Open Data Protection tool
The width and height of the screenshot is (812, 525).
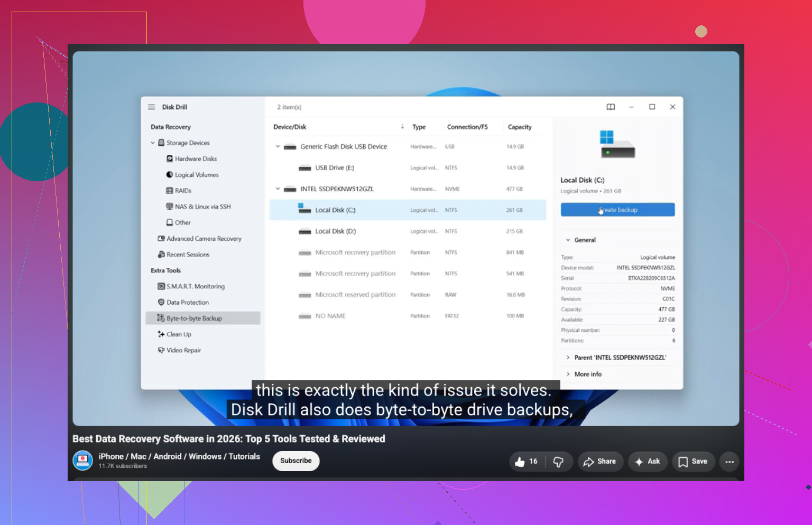point(188,302)
